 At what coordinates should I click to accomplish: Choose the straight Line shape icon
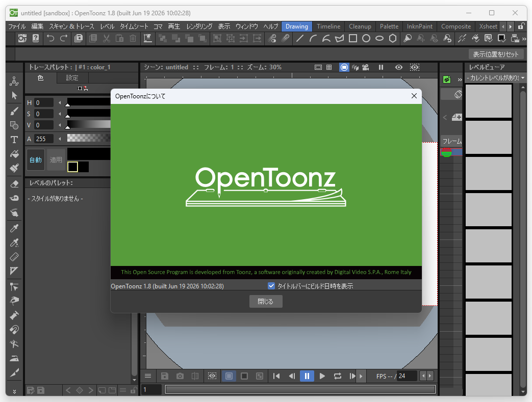tap(299, 38)
